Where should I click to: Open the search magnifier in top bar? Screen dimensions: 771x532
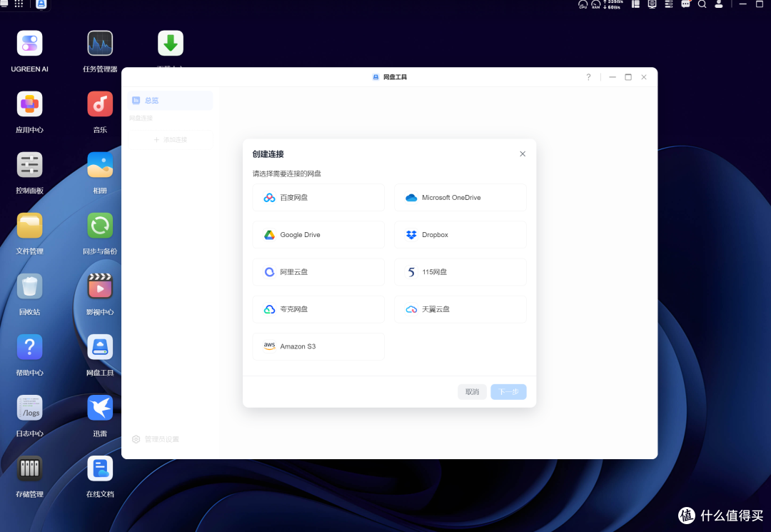pyautogui.click(x=702, y=4)
